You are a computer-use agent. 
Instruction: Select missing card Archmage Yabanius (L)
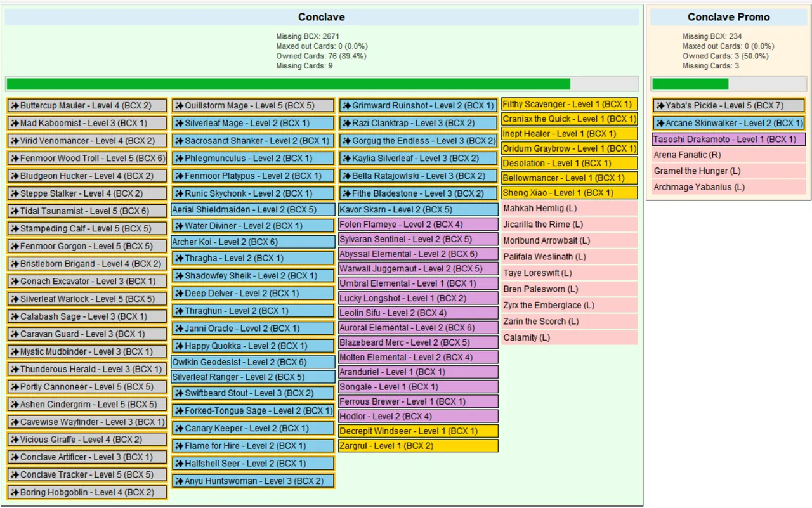coord(729,187)
